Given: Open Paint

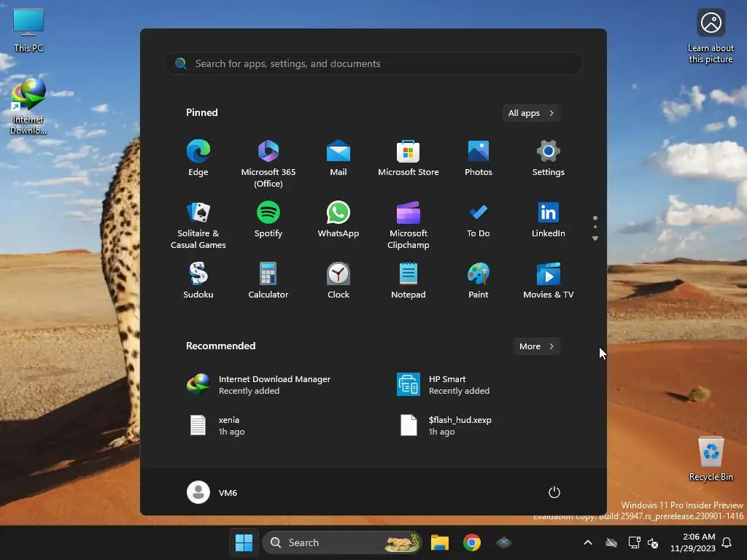Looking at the screenshot, I should pos(479,281).
